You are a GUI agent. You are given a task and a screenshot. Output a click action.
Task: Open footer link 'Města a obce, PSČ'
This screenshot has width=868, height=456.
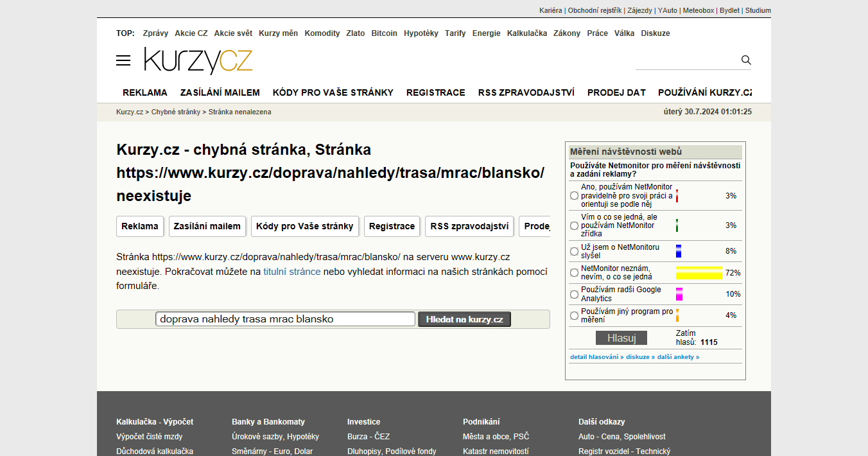496,437
